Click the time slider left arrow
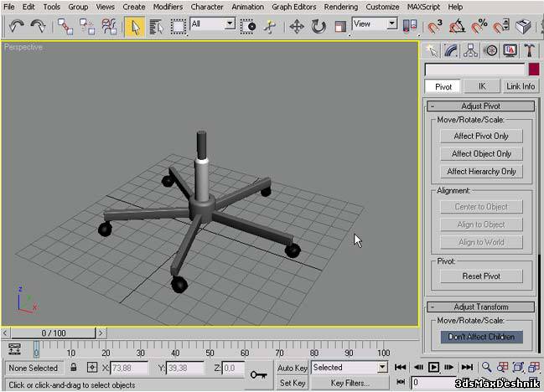Viewport: 544px width, 392px height. point(5,333)
